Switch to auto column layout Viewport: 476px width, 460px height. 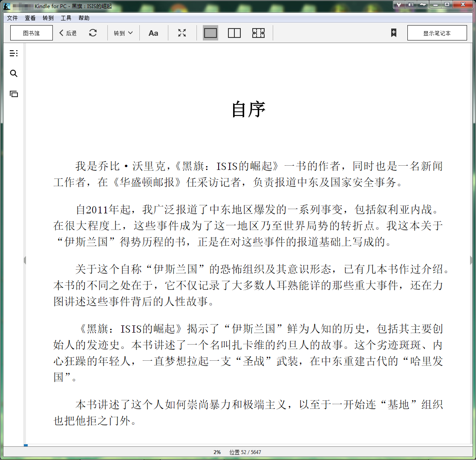[258, 33]
